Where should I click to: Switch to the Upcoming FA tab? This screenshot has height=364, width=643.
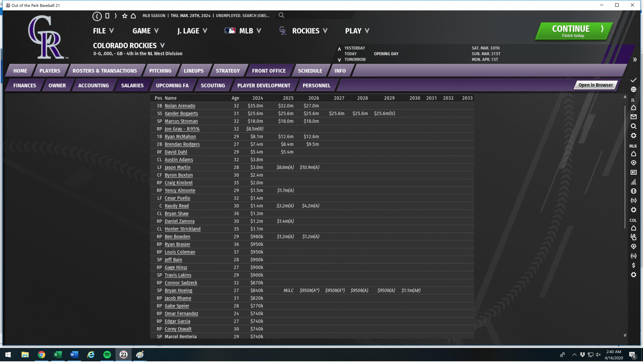click(172, 85)
